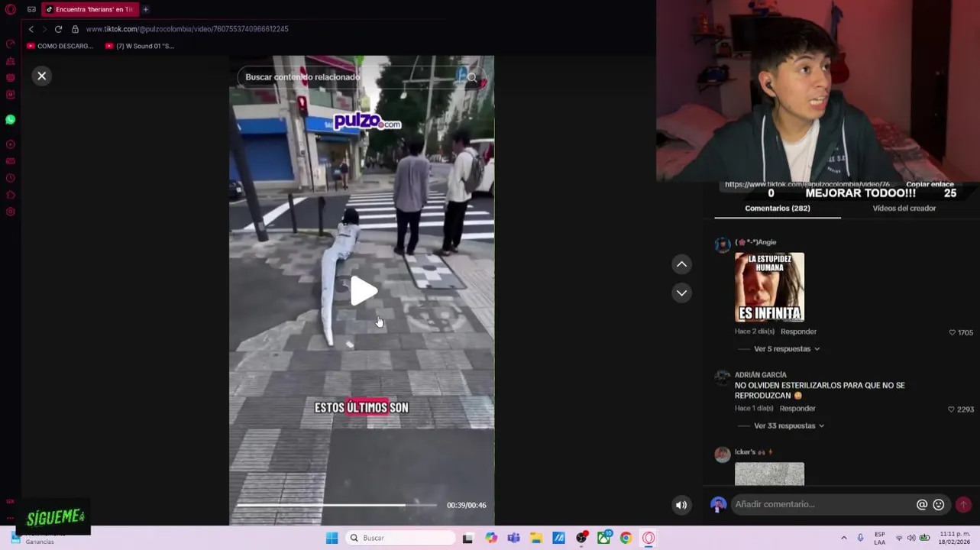The image size is (980, 550).
Task: Open the OBS Studio taskbar icon
Action: 581,538
